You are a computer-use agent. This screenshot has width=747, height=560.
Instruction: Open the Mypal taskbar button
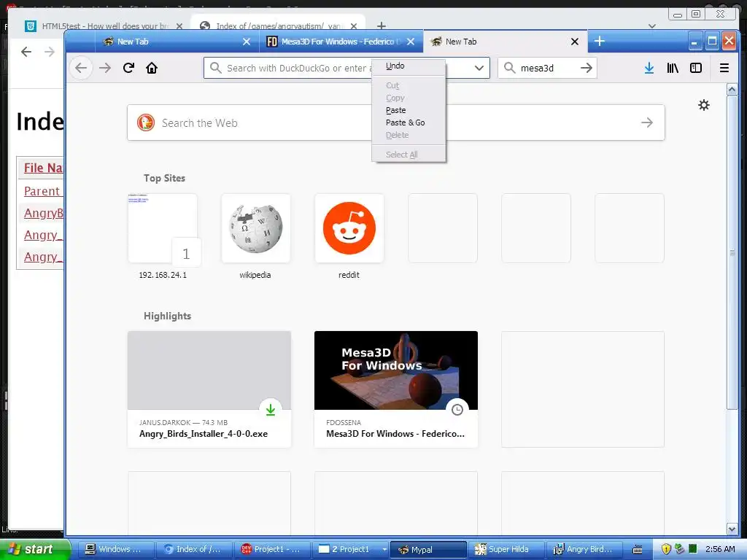[x=427, y=549]
